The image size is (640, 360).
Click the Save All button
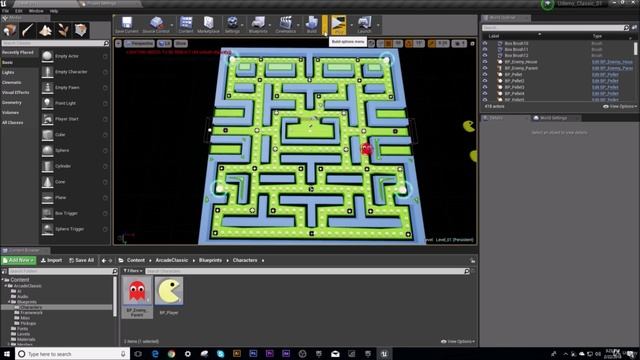tap(82, 260)
